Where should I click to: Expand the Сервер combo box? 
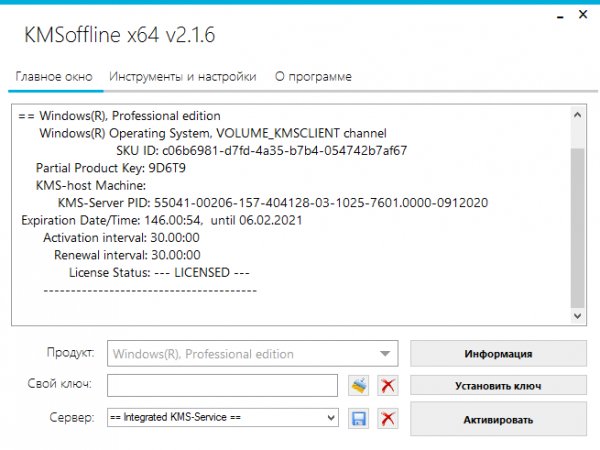pyautogui.click(x=223, y=417)
